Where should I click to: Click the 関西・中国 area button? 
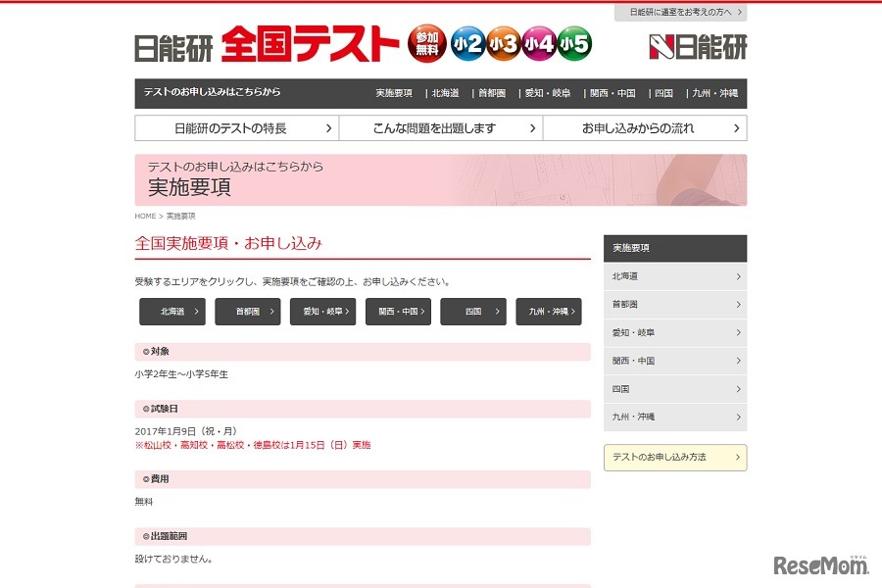pos(398,312)
